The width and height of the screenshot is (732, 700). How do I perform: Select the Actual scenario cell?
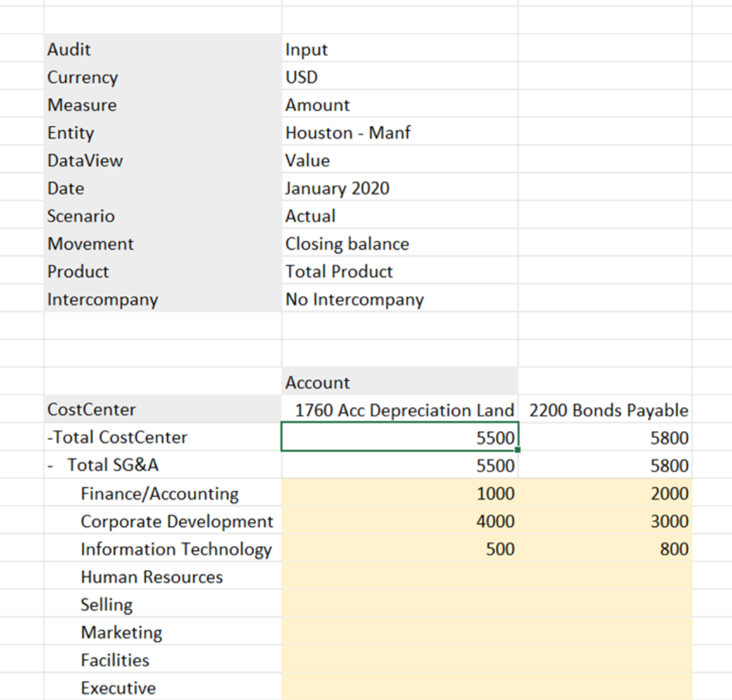click(399, 215)
